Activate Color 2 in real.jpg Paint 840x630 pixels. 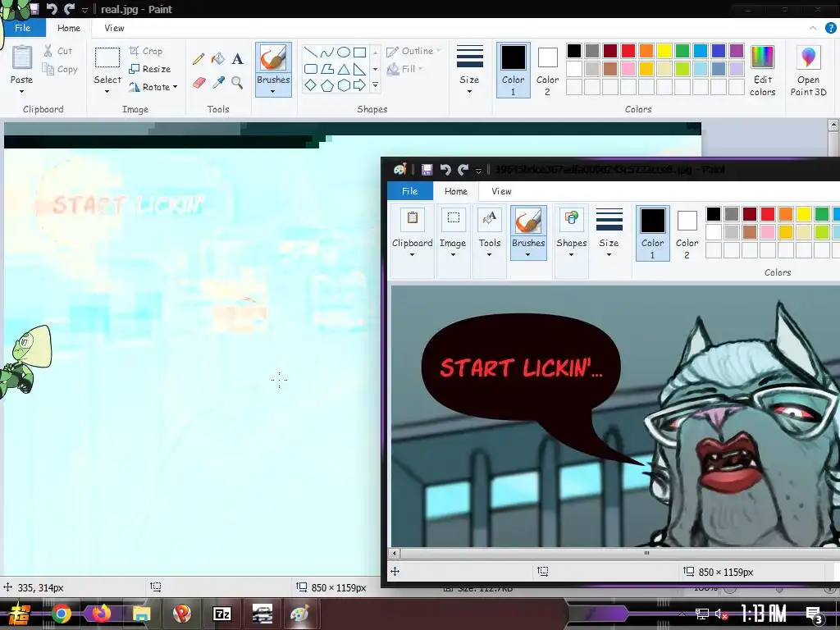click(547, 71)
